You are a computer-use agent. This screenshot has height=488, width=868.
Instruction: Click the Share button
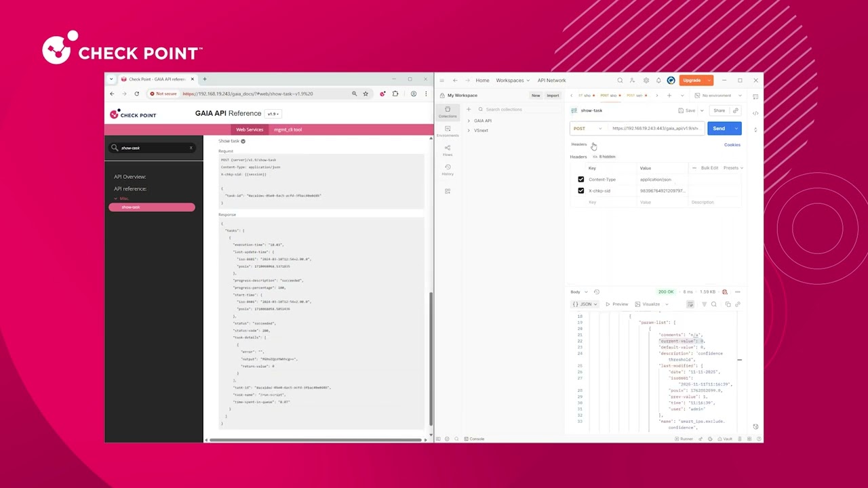pyautogui.click(x=719, y=110)
